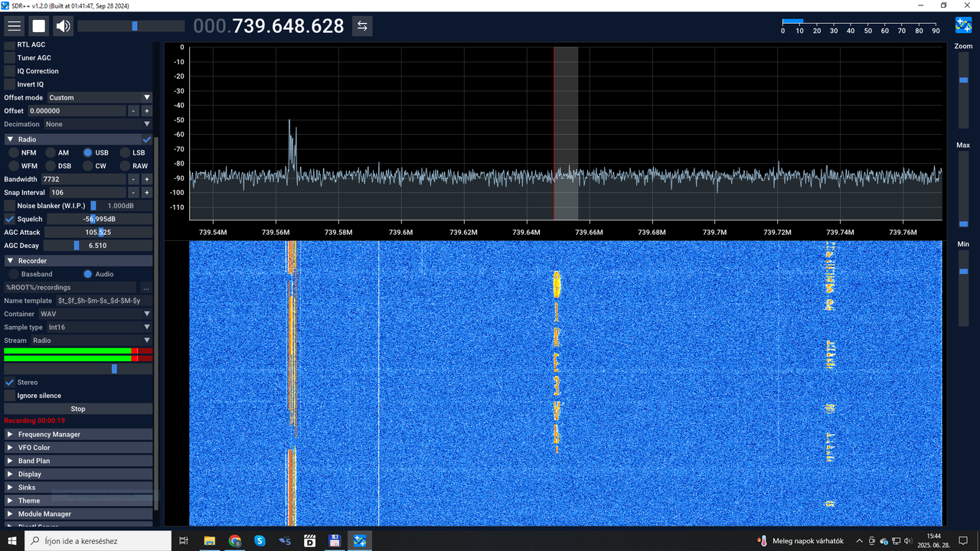Open the Decimation dropdown
The image size is (980, 551).
(97, 124)
